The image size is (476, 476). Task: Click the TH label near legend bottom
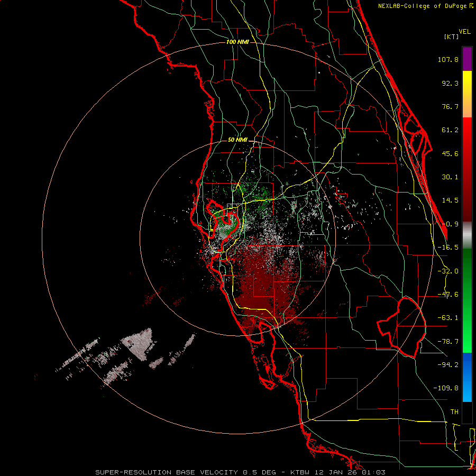454,411
